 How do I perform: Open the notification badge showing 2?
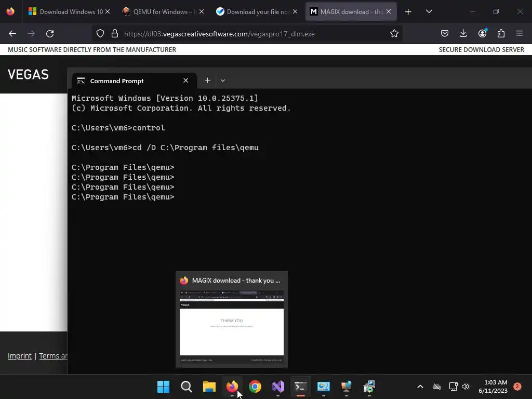(x=517, y=387)
